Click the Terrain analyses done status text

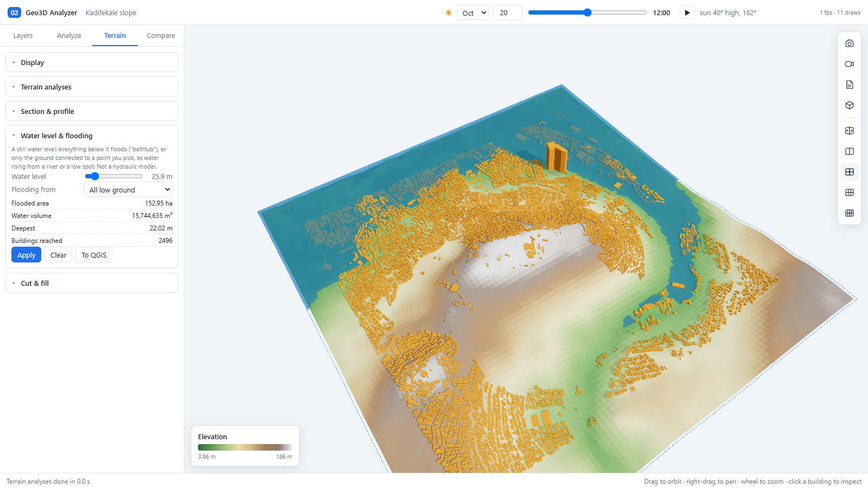[x=48, y=481]
